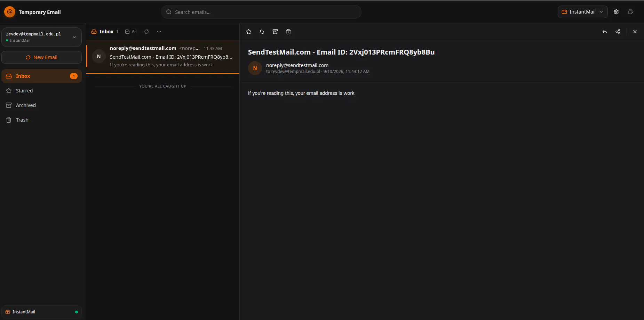Open the Trash folder

[x=41, y=120]
